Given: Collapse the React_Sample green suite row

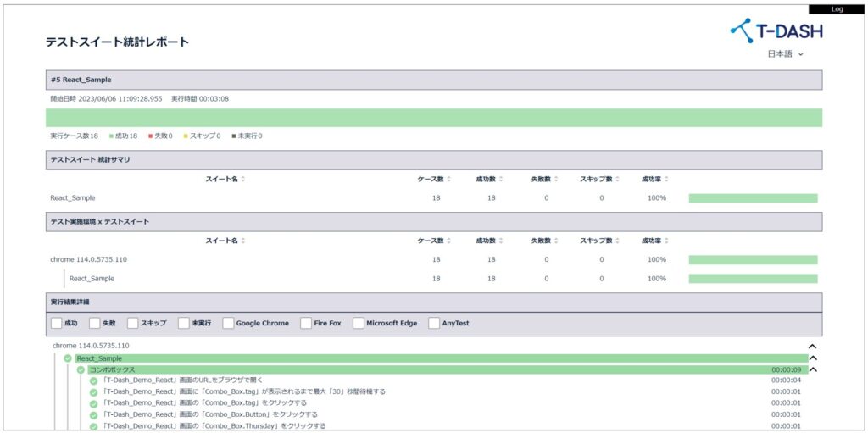Looking at the screenshot, I should tap(811, 358).
